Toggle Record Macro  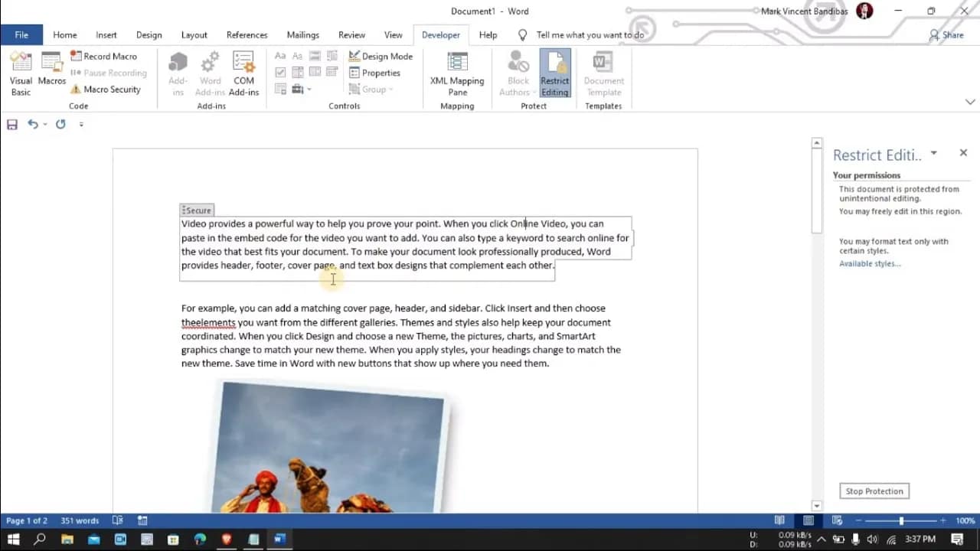point(105,56)
